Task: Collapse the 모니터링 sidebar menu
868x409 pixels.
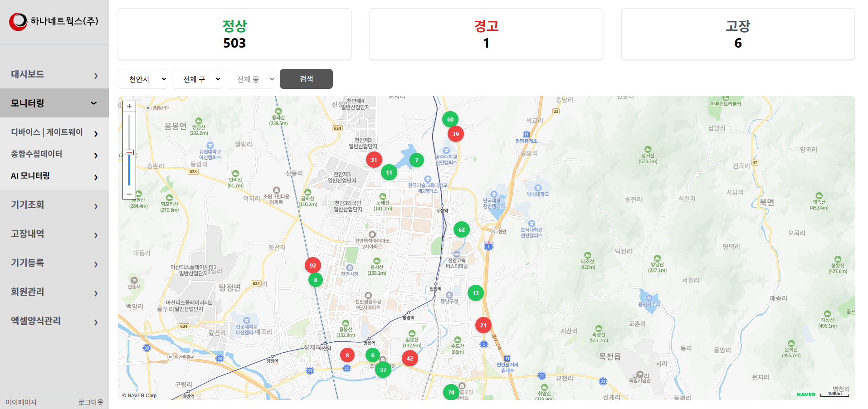Action: (x=54, y=103)
